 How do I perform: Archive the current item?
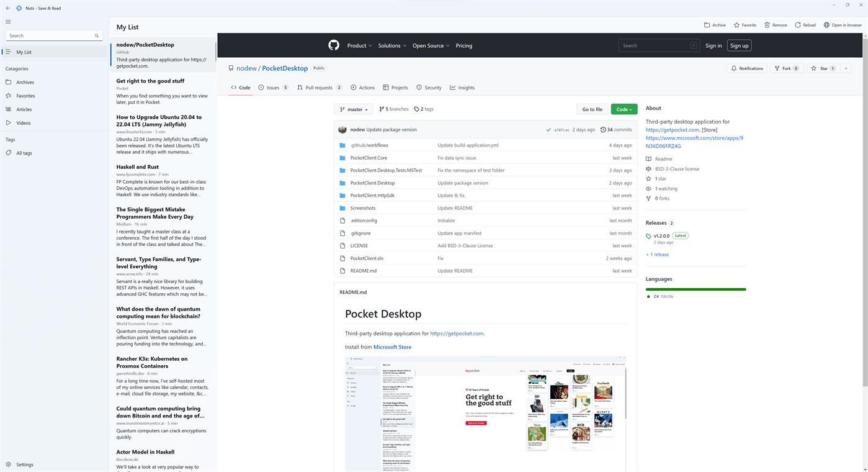click(715, 25)
